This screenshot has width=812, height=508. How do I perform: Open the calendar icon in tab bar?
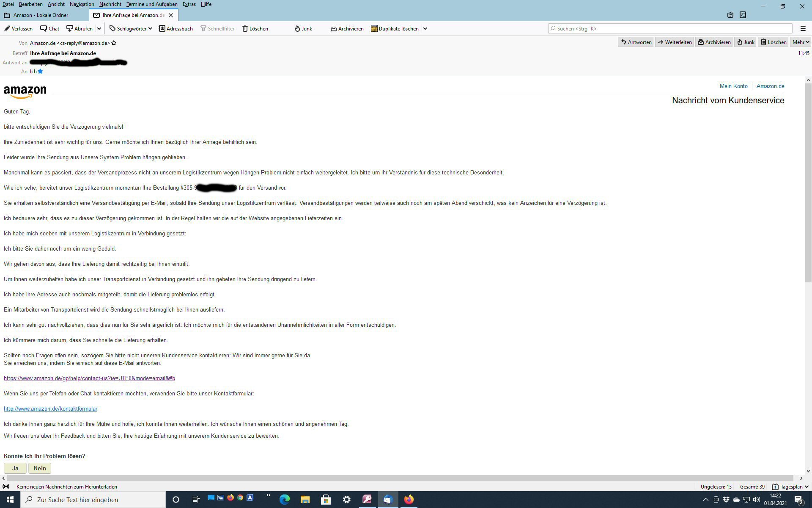tap(730, 15)
